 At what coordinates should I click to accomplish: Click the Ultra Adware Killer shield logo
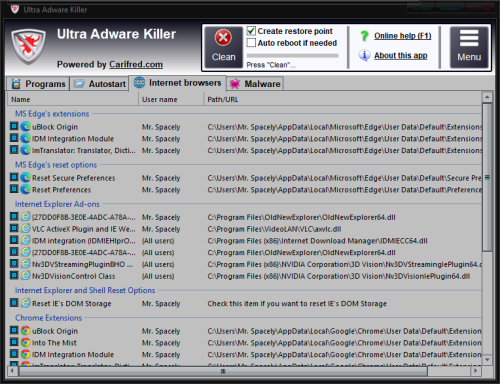click(28, 46)
